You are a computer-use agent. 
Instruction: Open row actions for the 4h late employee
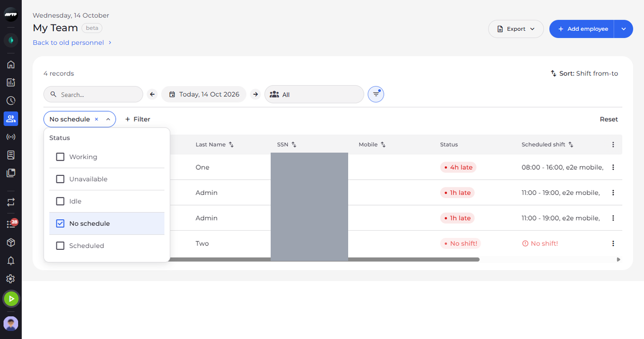tap(613, 167)
